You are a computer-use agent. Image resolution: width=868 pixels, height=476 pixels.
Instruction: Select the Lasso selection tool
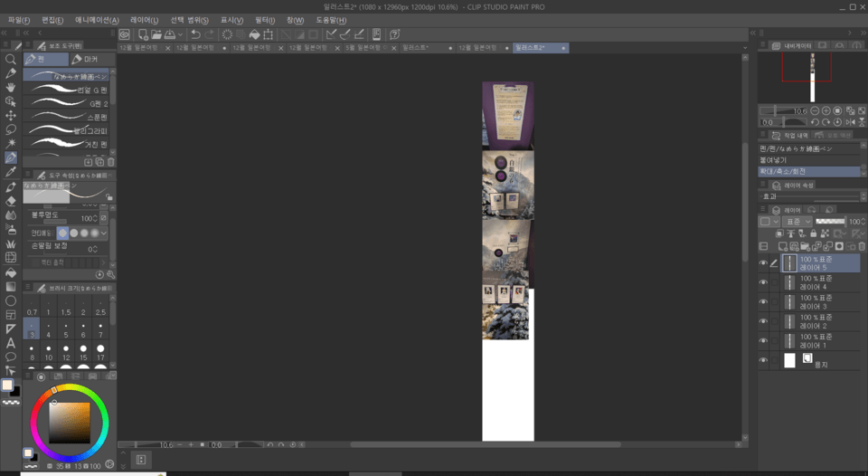(x=10, y=129)
